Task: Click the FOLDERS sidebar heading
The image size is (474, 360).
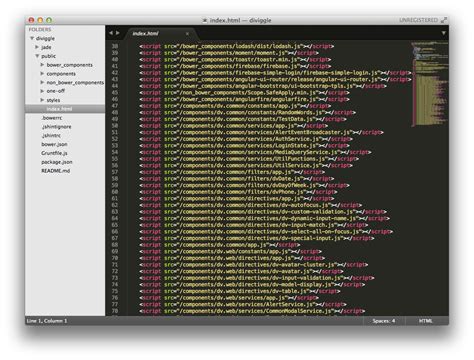Action: click(40, 29)
